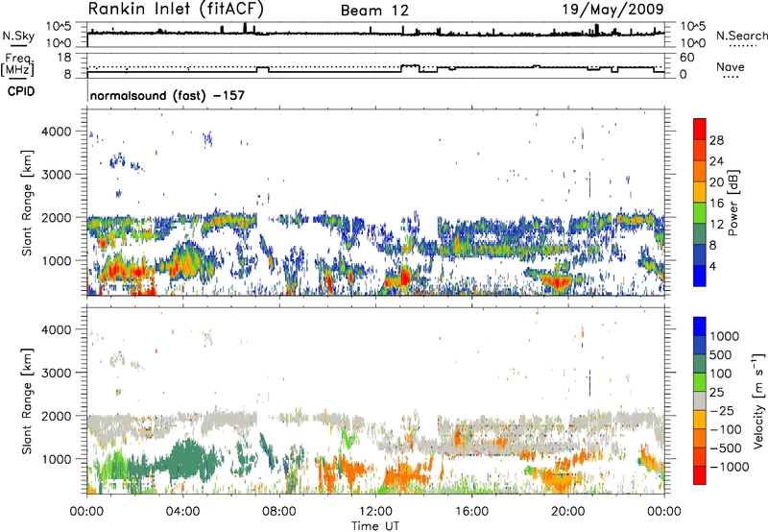Click the yellow segment of the power colorbar
This screenshot has height=532, width=768.
coord(700,191)
